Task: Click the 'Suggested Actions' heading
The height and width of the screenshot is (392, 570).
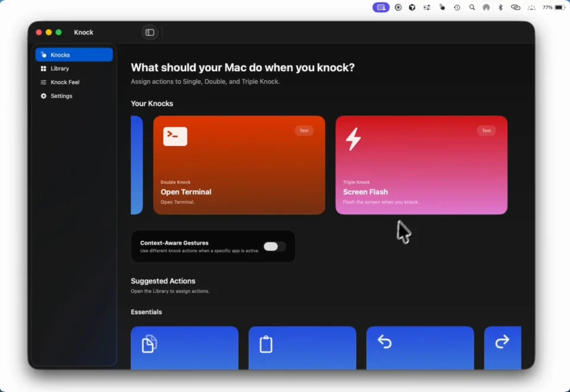Action: (163, 281)
